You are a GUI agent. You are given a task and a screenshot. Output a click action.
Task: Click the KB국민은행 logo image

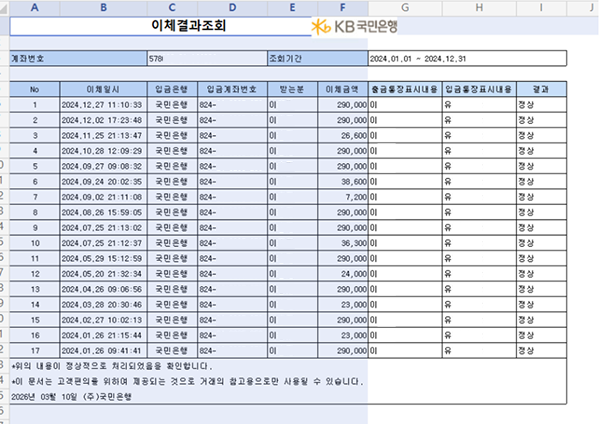pyautogui.click(x=354, y=26)
